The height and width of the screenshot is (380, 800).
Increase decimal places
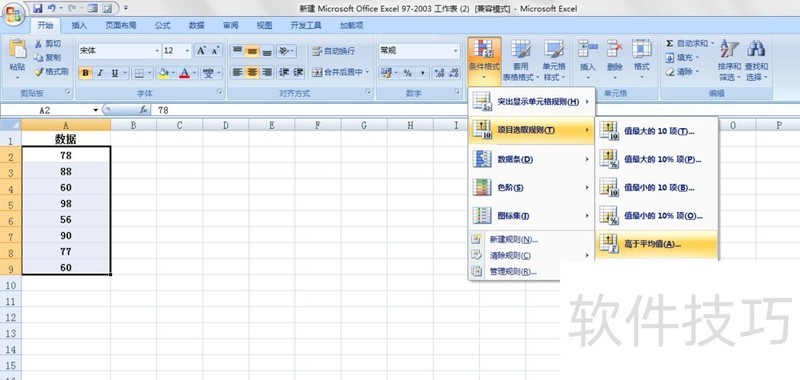[439, 73]
